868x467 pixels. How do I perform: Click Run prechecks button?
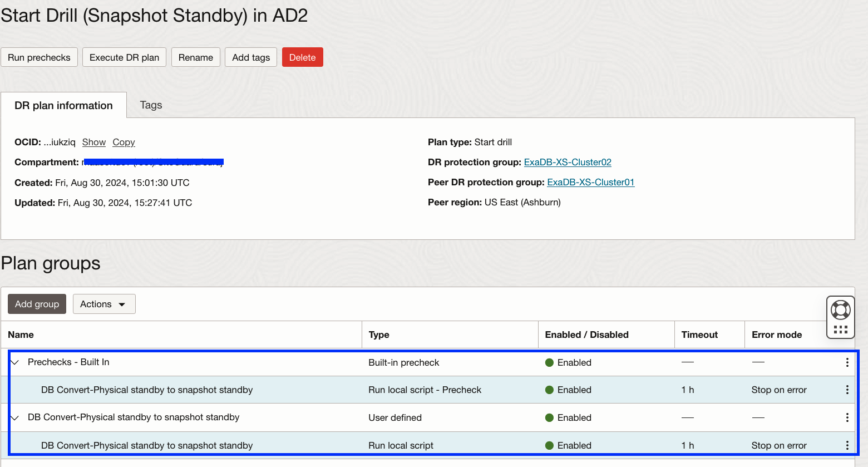point(39,57)
